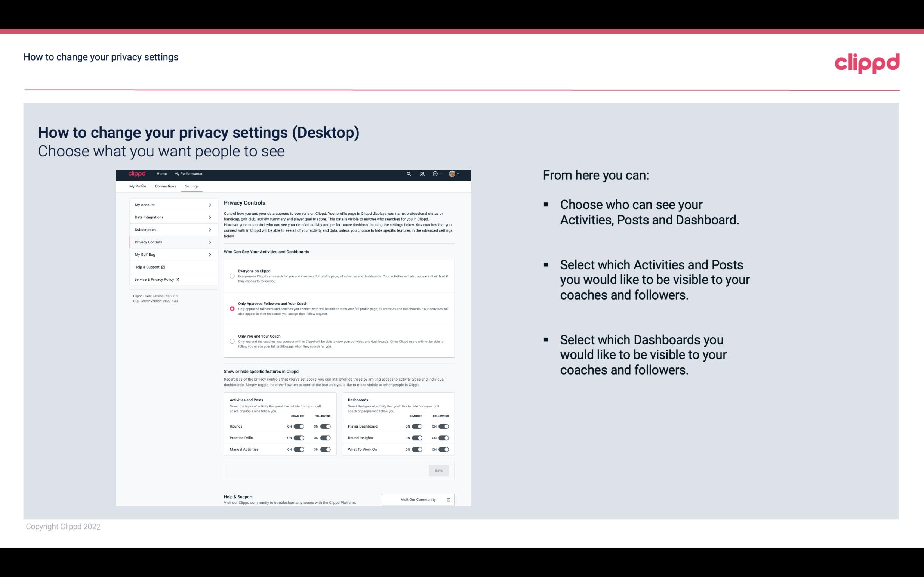Viewport: 924px width, 577px height.
Task: Toggle Practice Drills visibility for Coaches
Action: click(x=299, y=438)
